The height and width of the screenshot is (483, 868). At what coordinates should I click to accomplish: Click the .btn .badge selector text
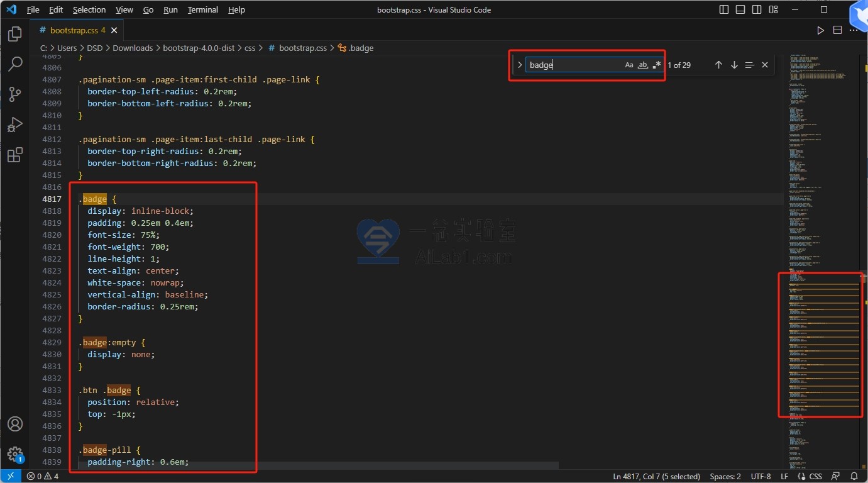coord(104,390)
